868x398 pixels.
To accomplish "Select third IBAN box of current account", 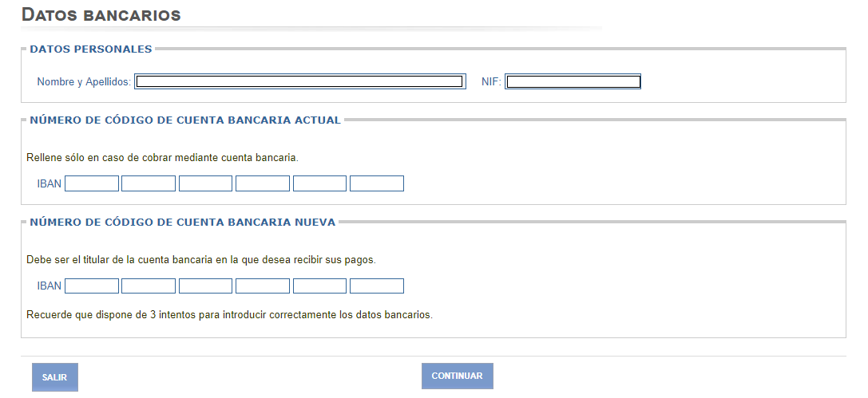I will tap(205, 183).
